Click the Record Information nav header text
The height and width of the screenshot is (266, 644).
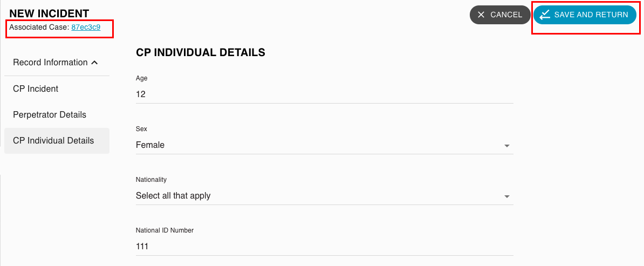click(50, 63)
